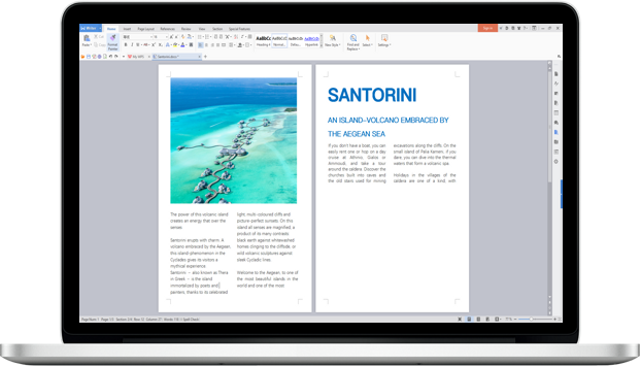The image size is (640, 366).
Task: Toggle Superscript formatting
Action: (x=153, y=44)
